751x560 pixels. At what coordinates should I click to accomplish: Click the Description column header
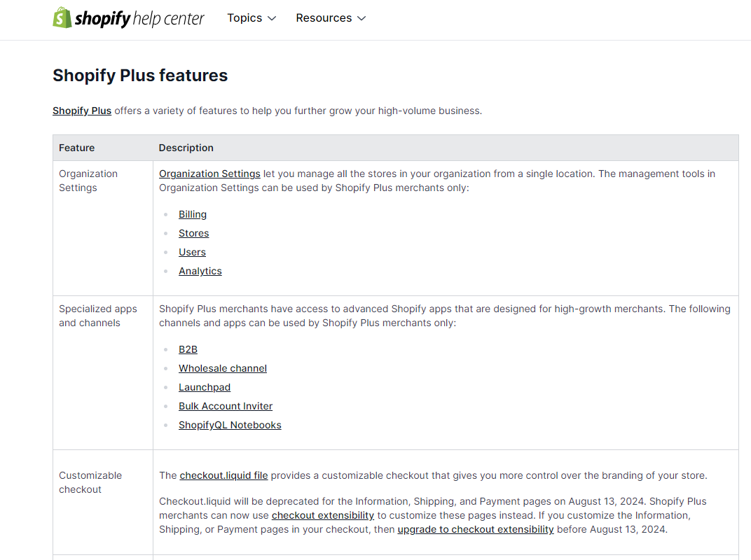[x=186, y=148]
